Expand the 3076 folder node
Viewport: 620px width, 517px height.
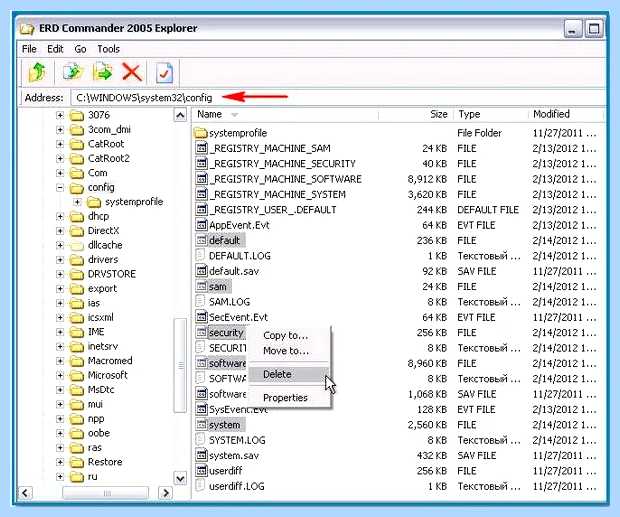pyautogui.click(x=60, y=115)
